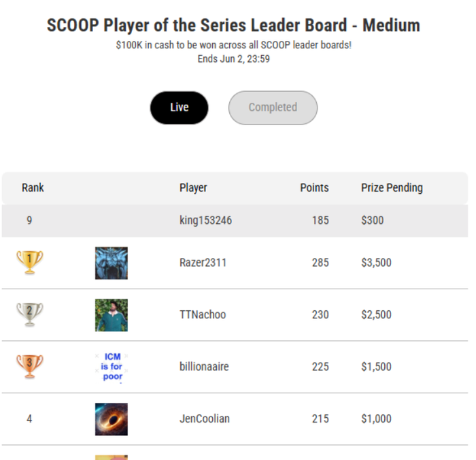
Task: Click the Prize Pending column header
Action: coord(392,188)
